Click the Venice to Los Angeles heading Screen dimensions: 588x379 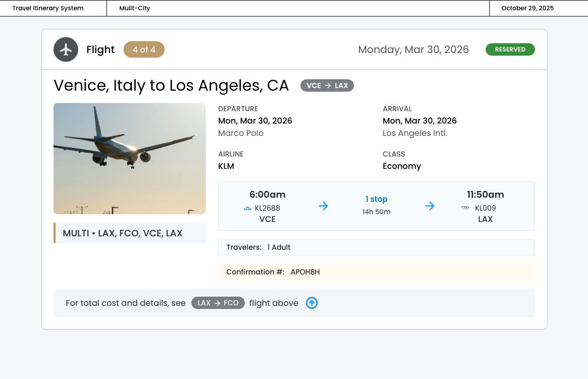[171, 85]
